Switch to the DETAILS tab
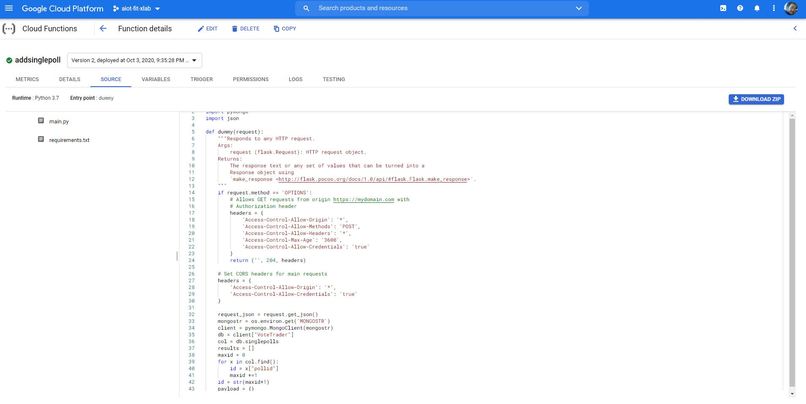Viewport: 806px width, 404px height. point(69,79)
